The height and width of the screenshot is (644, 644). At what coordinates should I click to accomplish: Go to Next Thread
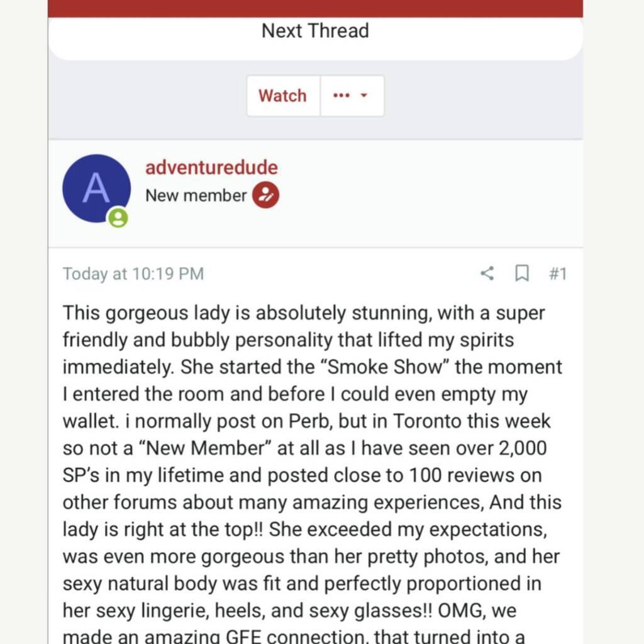click(x=315, y=30)
